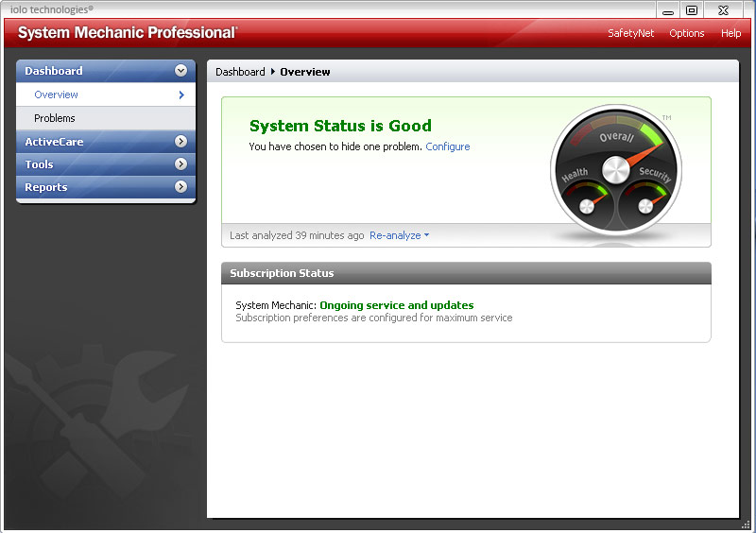Click the Overview item's blue arrow
756x533 pixels.
coord(181,95)
